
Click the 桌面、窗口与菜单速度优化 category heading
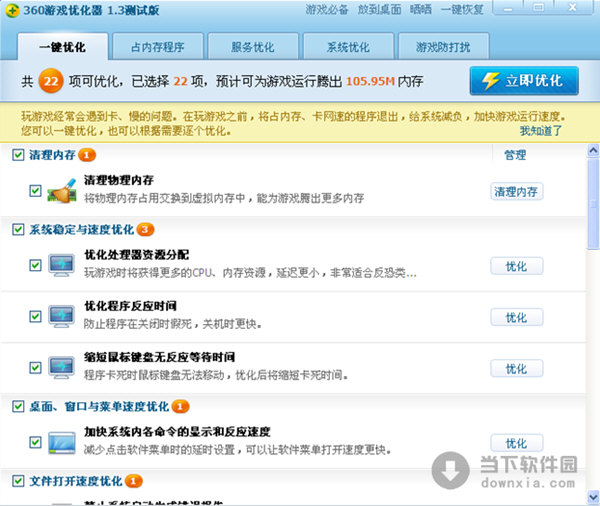pyautogui.click(x=99, y=406)
